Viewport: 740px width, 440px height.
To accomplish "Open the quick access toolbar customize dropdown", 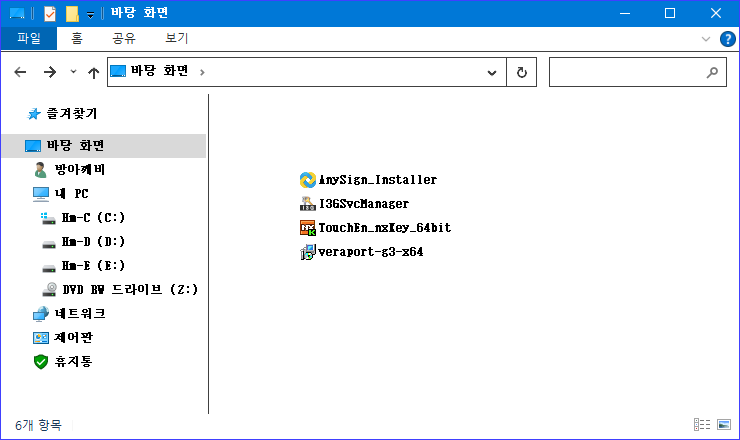I will [x=90, y=15].
